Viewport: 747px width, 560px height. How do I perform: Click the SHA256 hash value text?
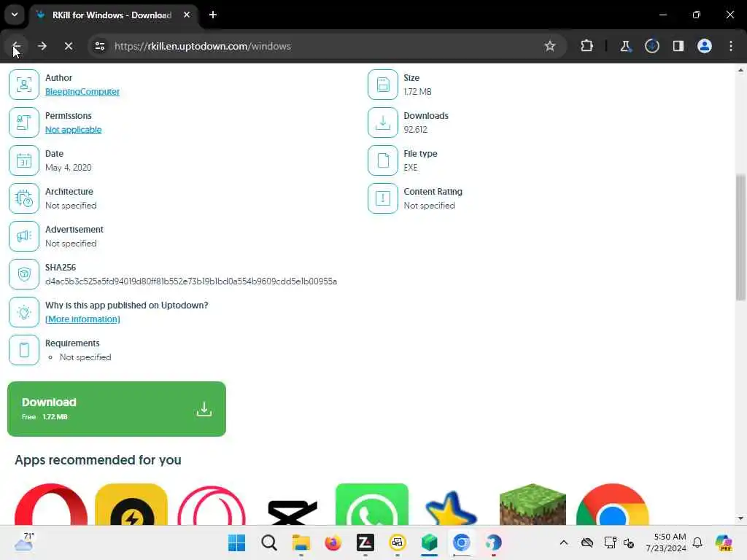(191, 281)
